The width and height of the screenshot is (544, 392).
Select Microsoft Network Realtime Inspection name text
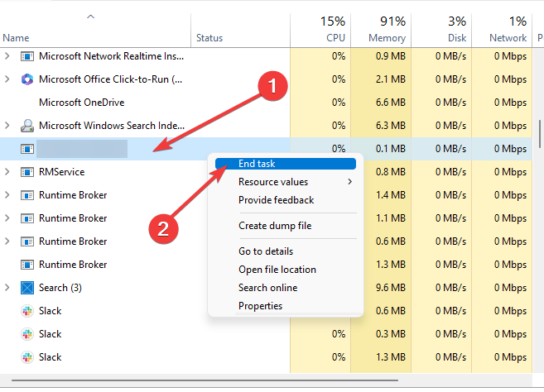(x=112, y=56)
